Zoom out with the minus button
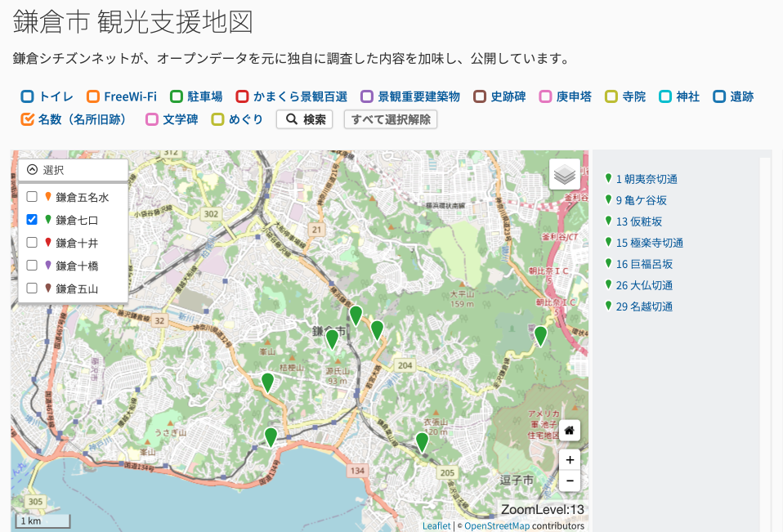This screenshot has width=783, height=532. click(569, 481)
